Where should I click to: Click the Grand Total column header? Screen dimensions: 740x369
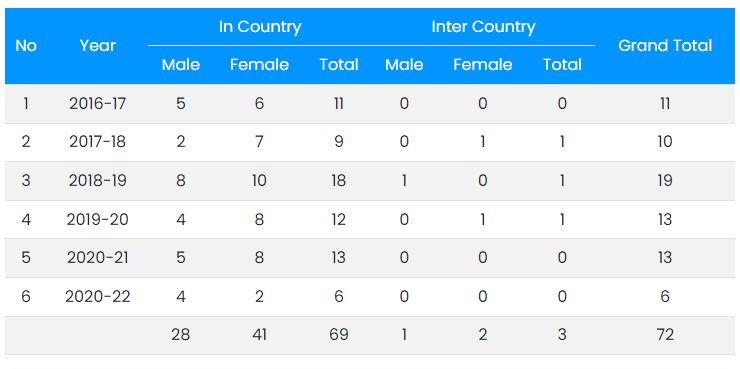[x=665, y=46]
